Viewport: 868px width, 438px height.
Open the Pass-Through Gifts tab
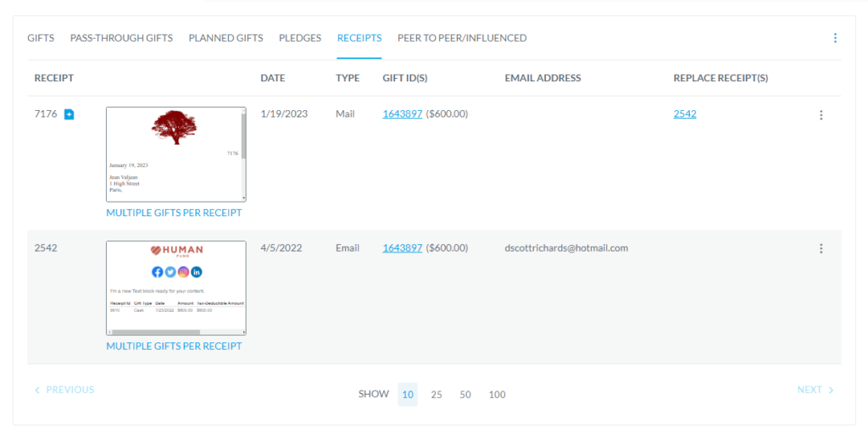(121, 37)
